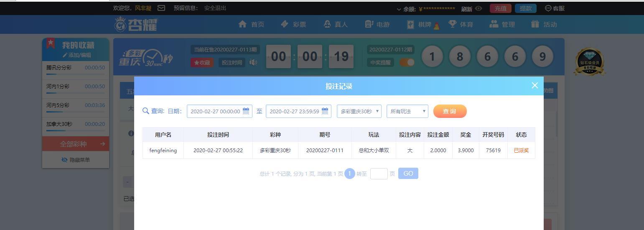Open the 所有玩法 play type dropdown
The height and width of the screenshot is (230, 644).
click(x=407, y=111)
